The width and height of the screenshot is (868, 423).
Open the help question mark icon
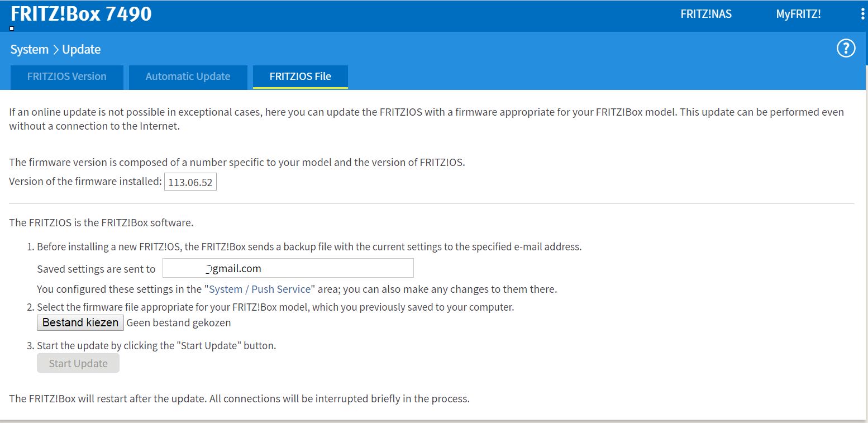[x=846, y=49]
